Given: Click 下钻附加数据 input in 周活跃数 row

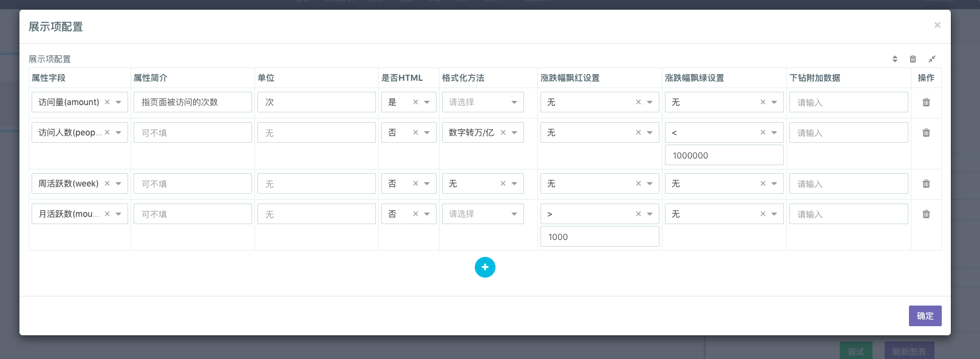Looking at the screenshot, I should point(849,183).
